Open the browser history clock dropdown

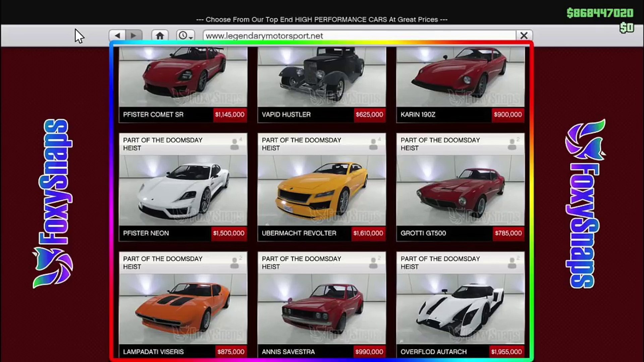(x=185, y=36)
